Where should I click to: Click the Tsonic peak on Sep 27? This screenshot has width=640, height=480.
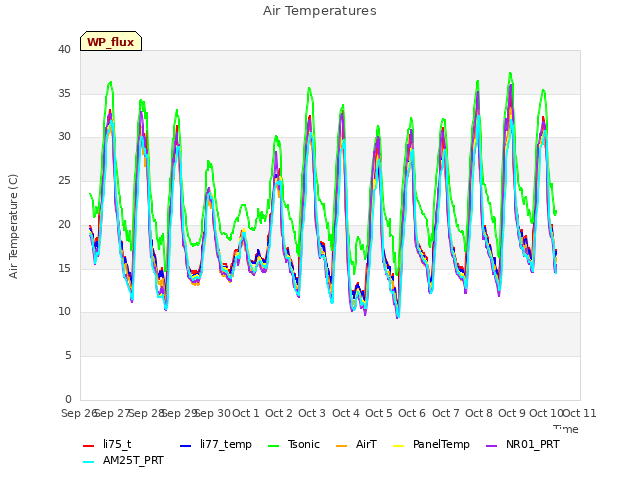(x=110, y=82)
